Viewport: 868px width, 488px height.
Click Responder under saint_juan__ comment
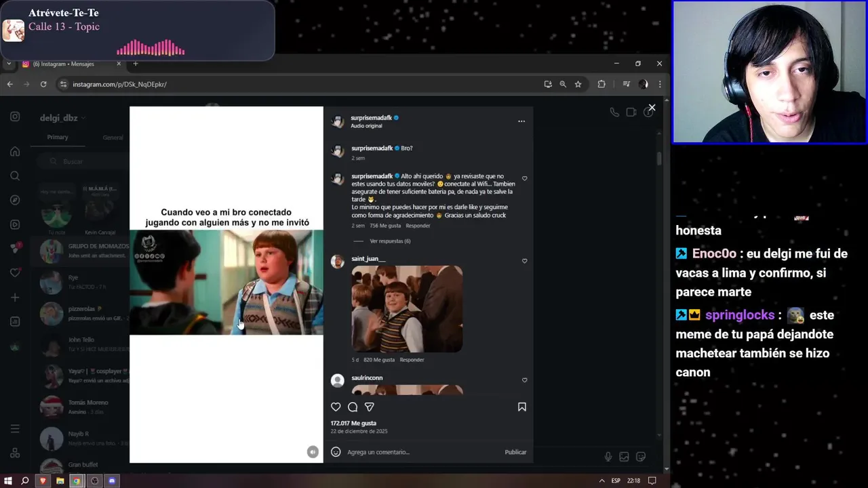pyautogui.click(x=412, y=360)
